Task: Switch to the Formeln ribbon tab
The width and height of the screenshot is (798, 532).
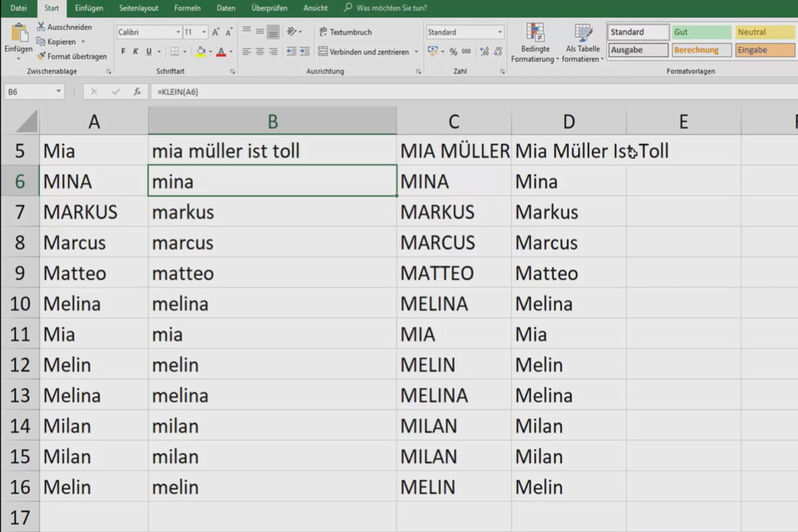Action: pos(187,8)
